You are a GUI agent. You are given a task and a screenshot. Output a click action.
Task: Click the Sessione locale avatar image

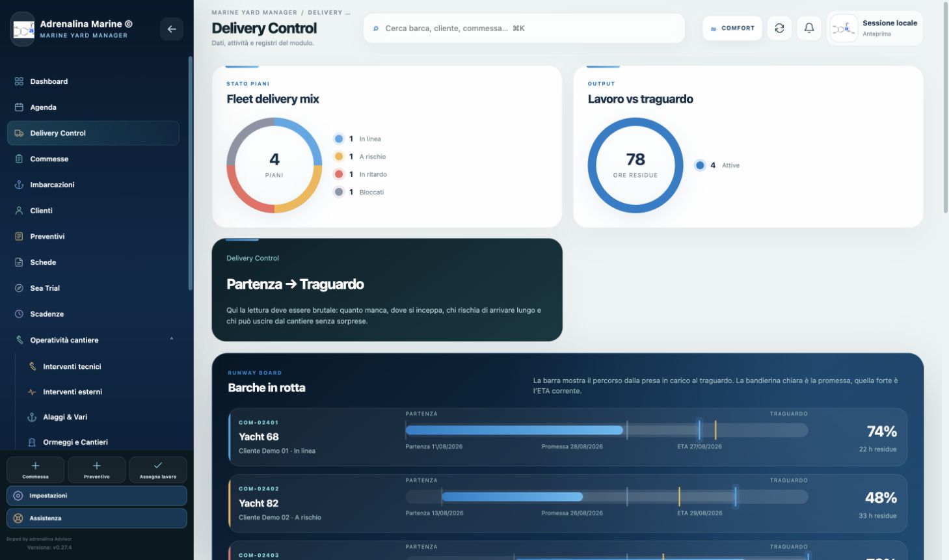click(844, 29)
